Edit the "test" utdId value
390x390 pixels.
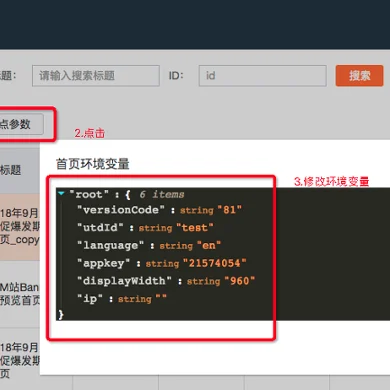click(195, 228)
